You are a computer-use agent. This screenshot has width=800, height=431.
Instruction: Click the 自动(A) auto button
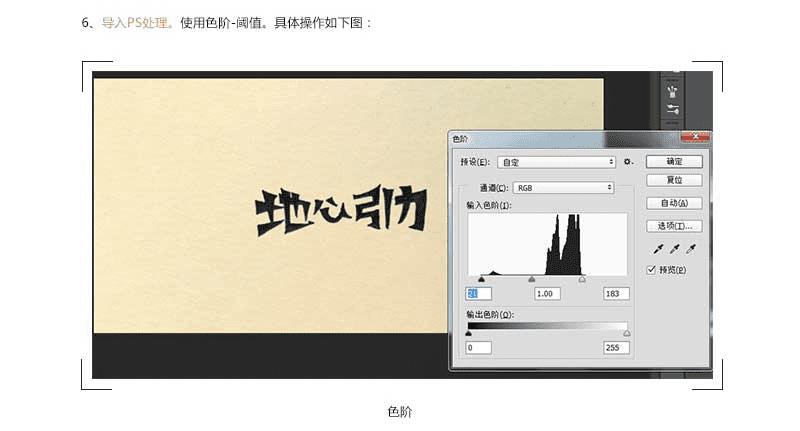pos(674,203)
